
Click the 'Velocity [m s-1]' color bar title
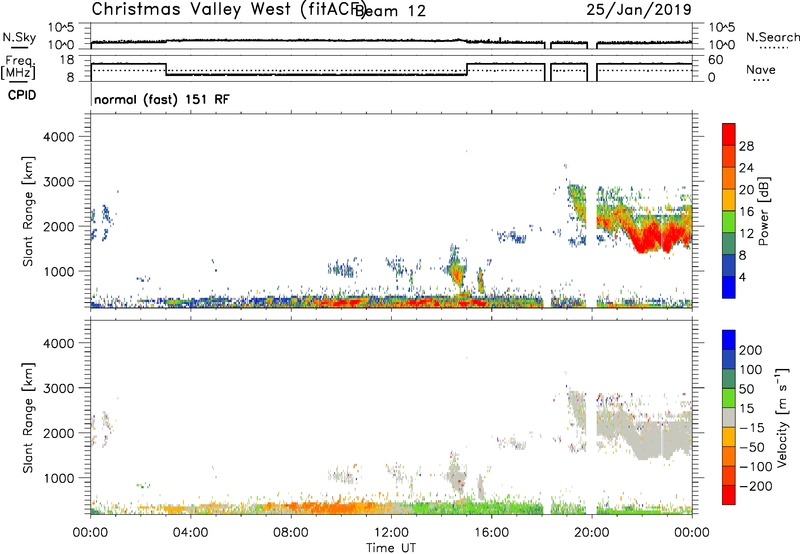pos(781,417)
